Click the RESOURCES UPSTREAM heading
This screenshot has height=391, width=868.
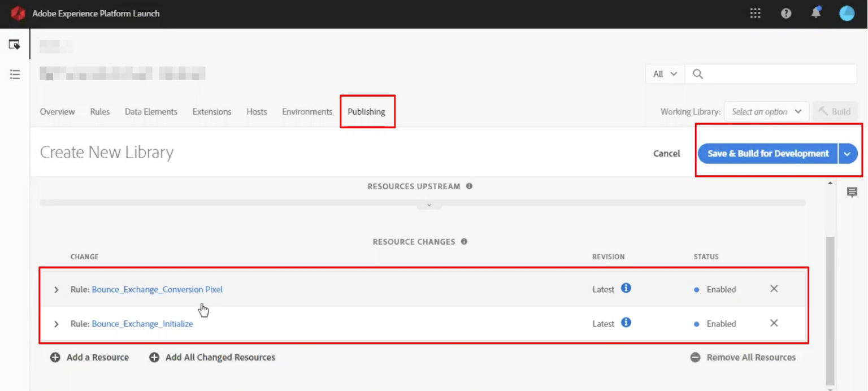pyautogui.click(x=414, y=186)
